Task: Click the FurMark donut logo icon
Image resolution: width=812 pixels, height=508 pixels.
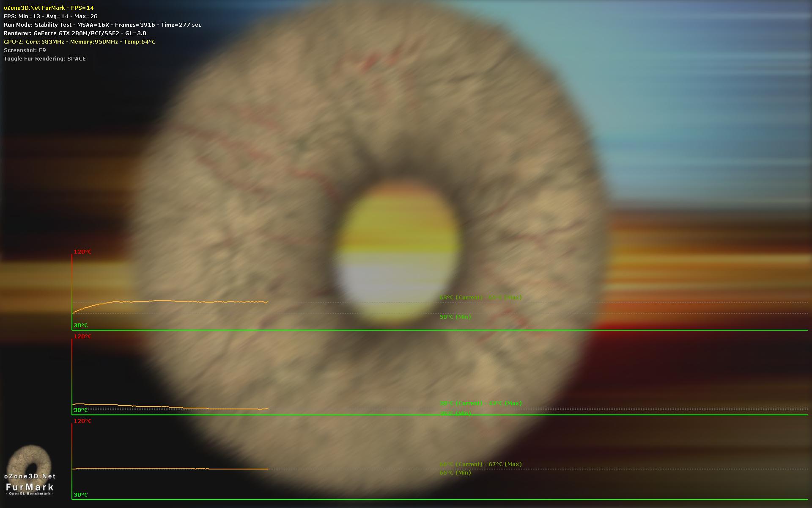Action: point(29,459)
